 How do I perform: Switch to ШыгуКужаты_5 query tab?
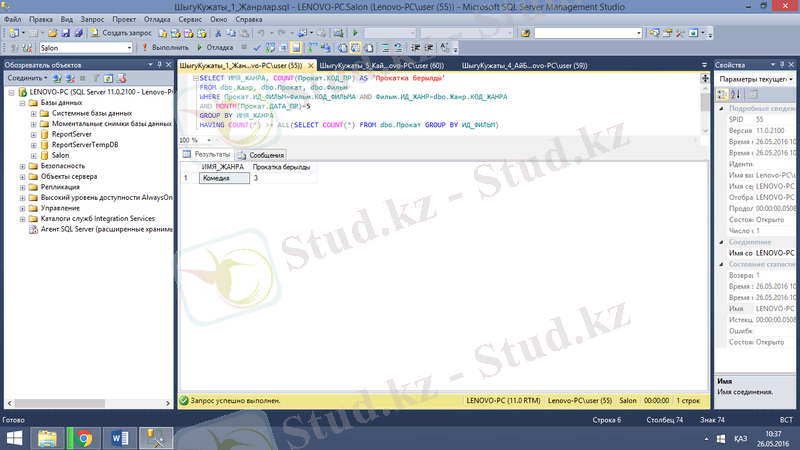[x=382, y=65]
